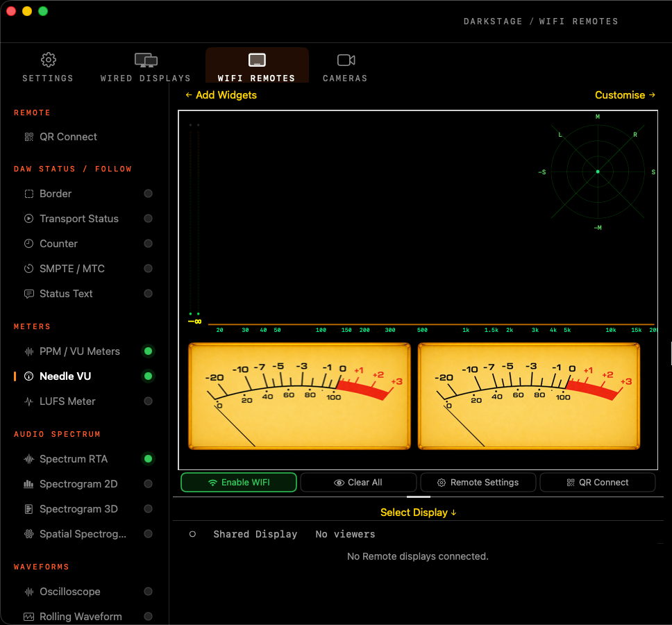Click the QR icon in bottom QR Connect button
This screenshot has width=672, height=625.
pos(571,483)
